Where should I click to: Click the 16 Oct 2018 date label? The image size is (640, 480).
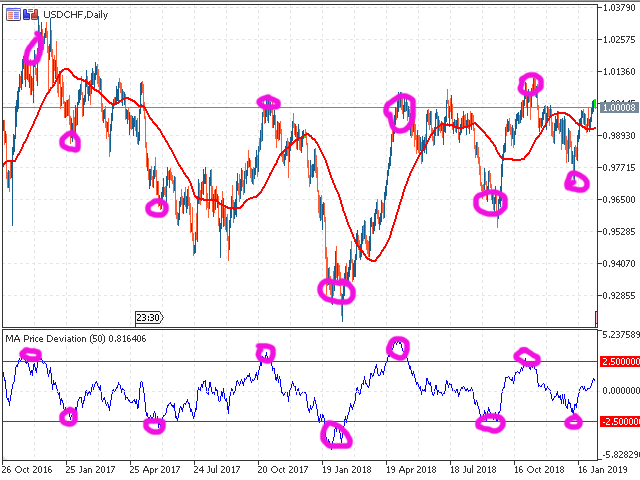539,470
